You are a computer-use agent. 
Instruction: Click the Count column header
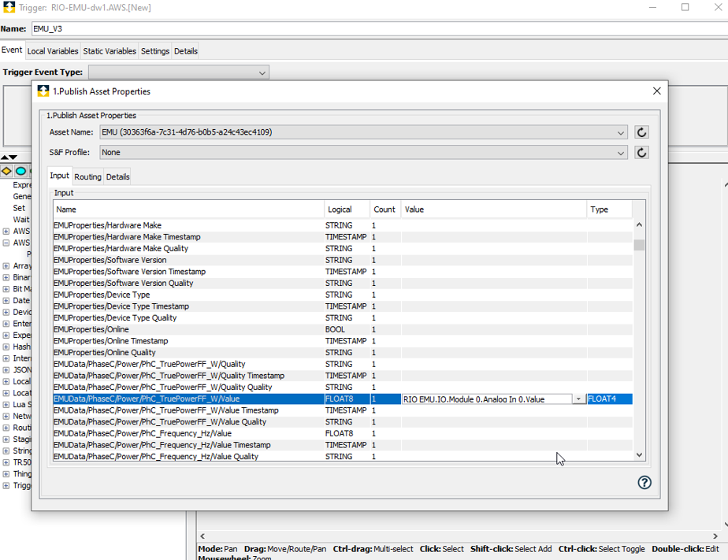coord(385,210)
